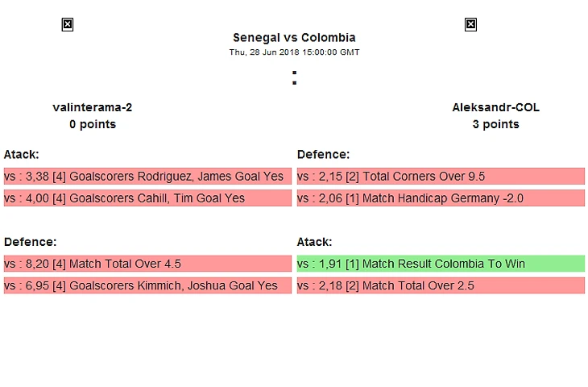Select player name Aleksandr-COL
Viewport: 588px width, 387px height.
click(495, 107)
